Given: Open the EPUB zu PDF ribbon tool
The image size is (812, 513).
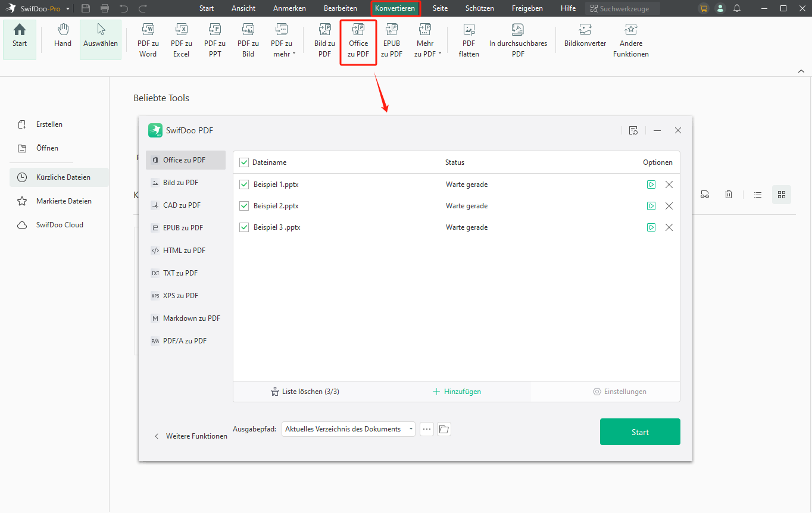Looking at the screenshot, I should click(392, 40).
